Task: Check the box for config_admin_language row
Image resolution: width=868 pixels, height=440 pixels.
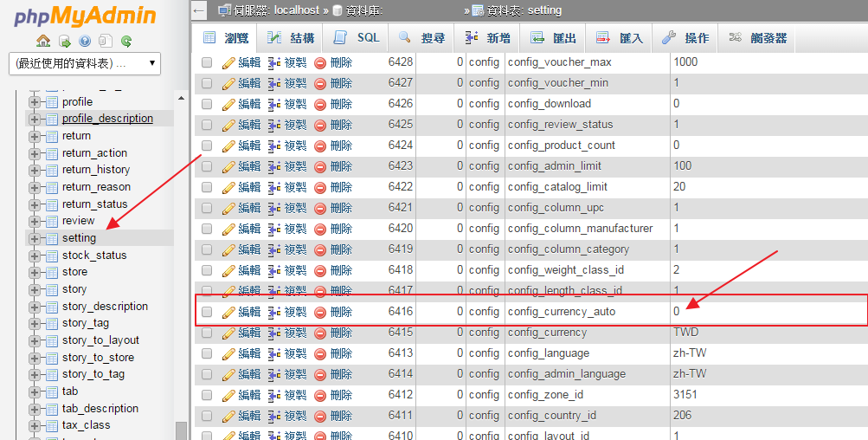Action: [207, 374]
